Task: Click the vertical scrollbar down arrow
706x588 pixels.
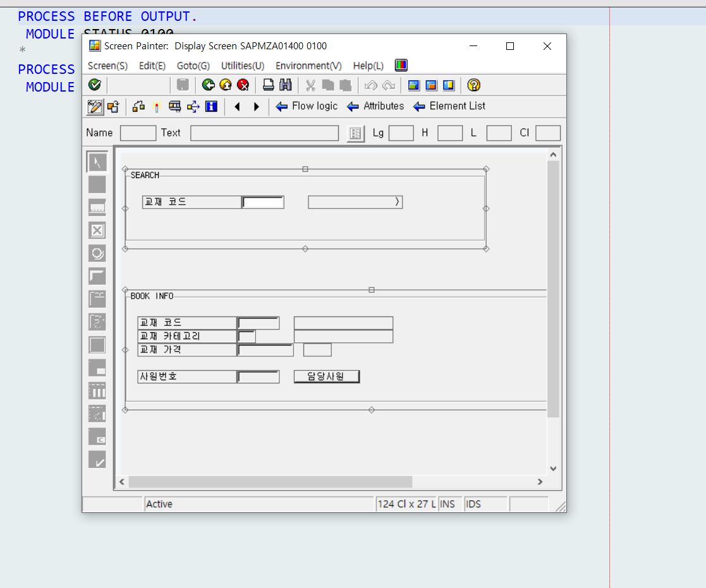Action: point(554,469)
